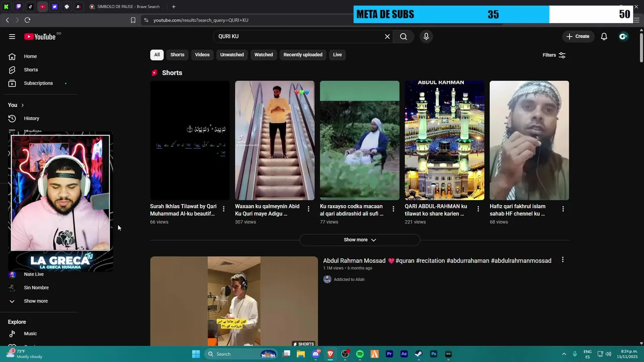Click the QURI KU search input field
Screen dimensions: 644x362
[299, 37]
